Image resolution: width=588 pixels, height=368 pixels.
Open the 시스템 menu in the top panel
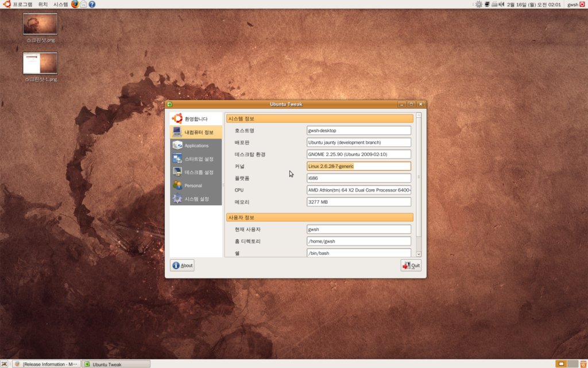[x=60, y=4]
